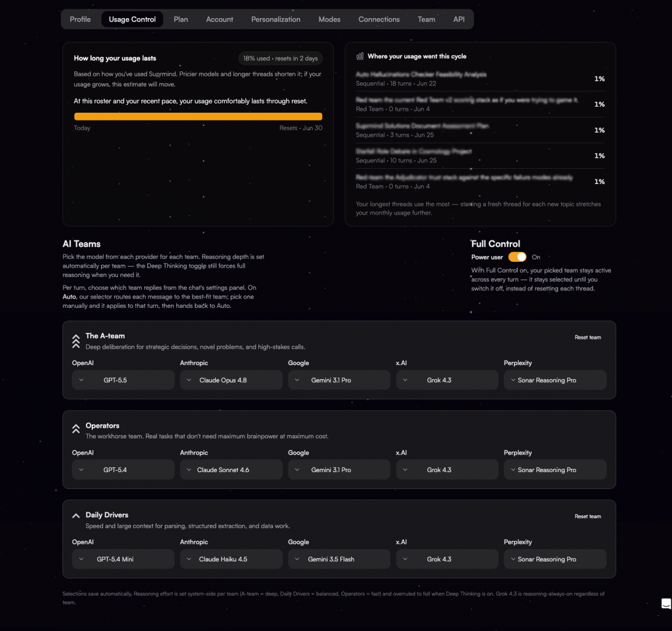Switch to the Modes tab

329,19
